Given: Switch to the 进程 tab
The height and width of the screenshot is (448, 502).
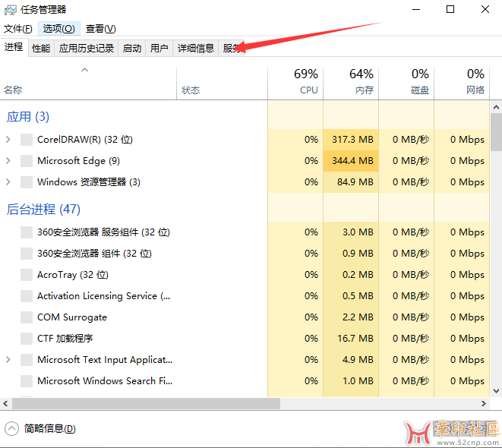Looking at the screenshot, I should tap(14, 47).
